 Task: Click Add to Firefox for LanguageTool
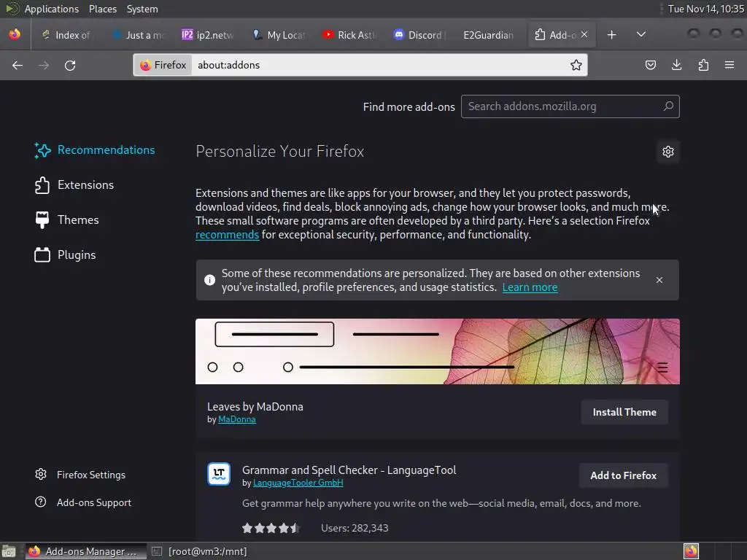(623, 475)
